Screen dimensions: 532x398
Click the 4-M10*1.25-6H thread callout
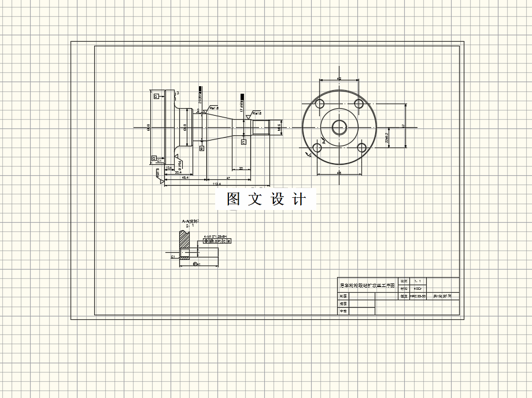215,236
